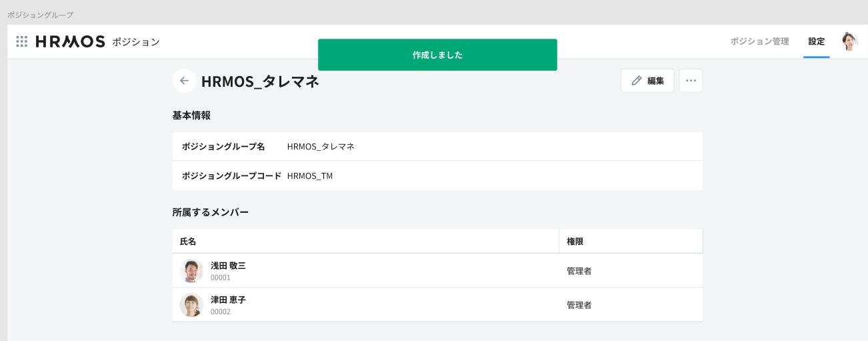This screenshot has width=868, height=341.
Task: Click employee number 00001
Action: pos(221,278)
